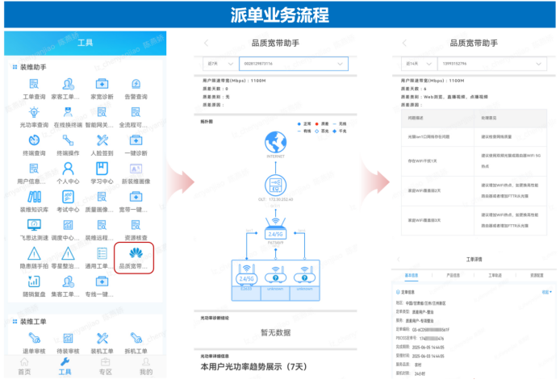Open 隐患随手拍 warning icon

coord(33,255)
